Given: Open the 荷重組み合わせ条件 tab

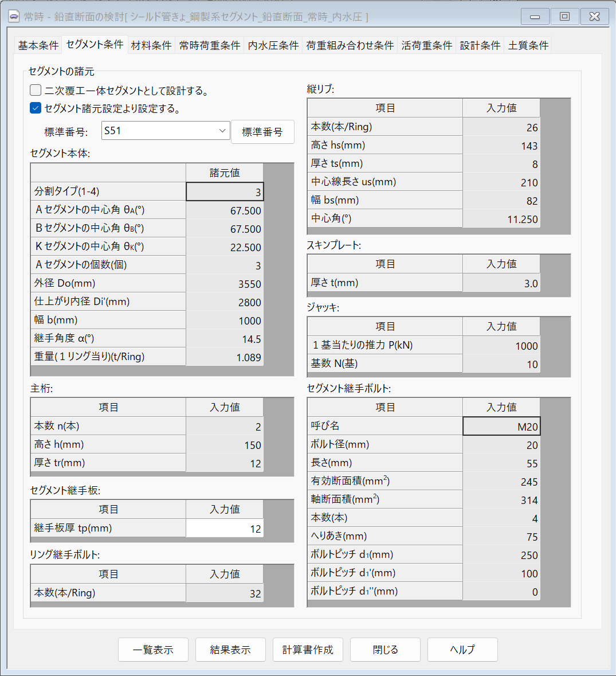Looking at the screenshot, I should (350, 45).
